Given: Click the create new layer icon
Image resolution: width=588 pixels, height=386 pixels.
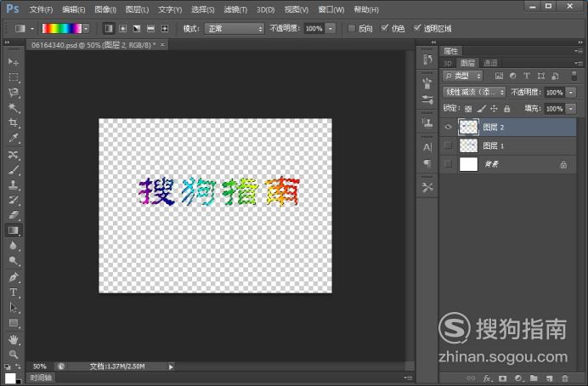Looking at the screenshot, I should point(550,378).
